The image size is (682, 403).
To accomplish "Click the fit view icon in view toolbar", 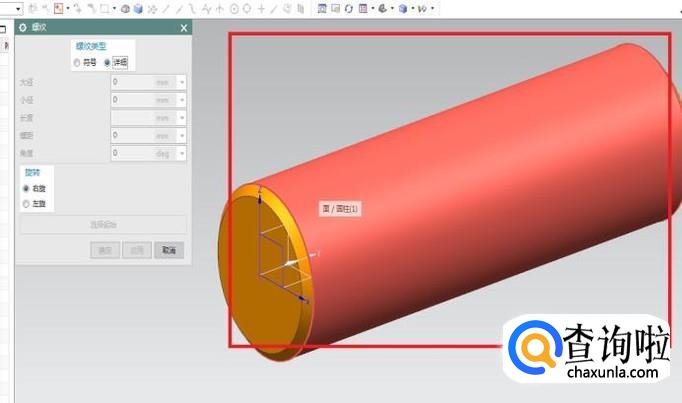I will click(x=322, y=8).
